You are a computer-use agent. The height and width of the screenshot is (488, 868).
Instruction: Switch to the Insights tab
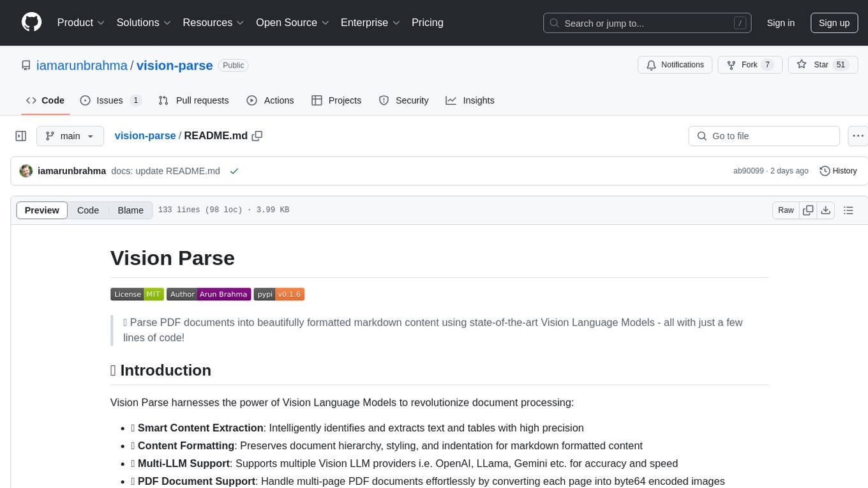tap(470, 100)
